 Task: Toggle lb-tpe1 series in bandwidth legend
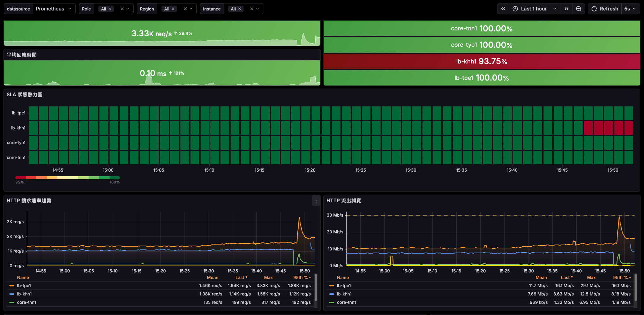[x=344, y=286]
